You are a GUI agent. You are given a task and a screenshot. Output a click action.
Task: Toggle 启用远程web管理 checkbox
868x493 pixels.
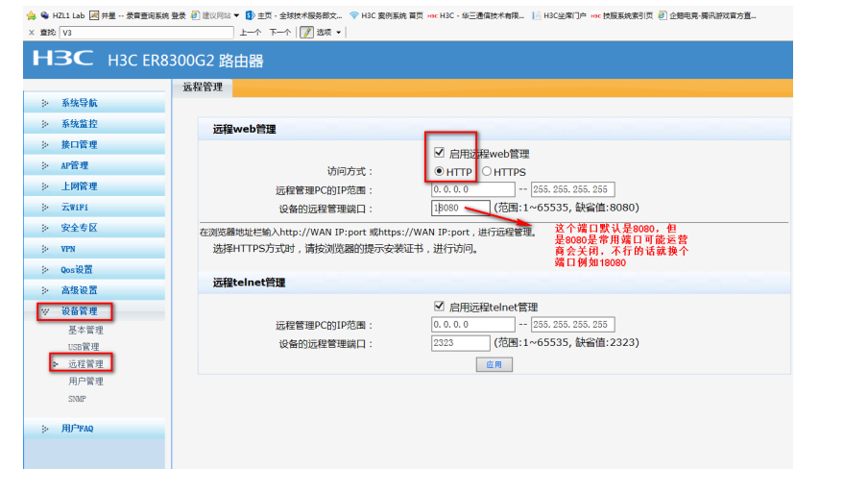pos(439,153)
